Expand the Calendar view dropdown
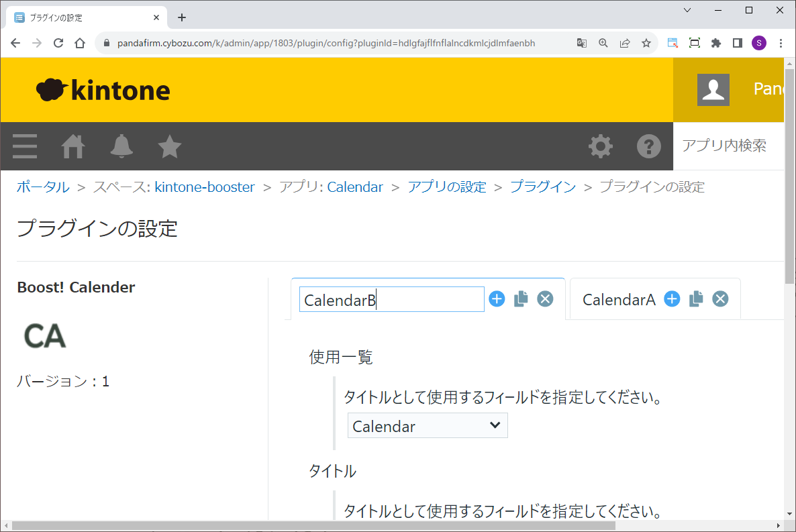 click(x=428, y=426)
